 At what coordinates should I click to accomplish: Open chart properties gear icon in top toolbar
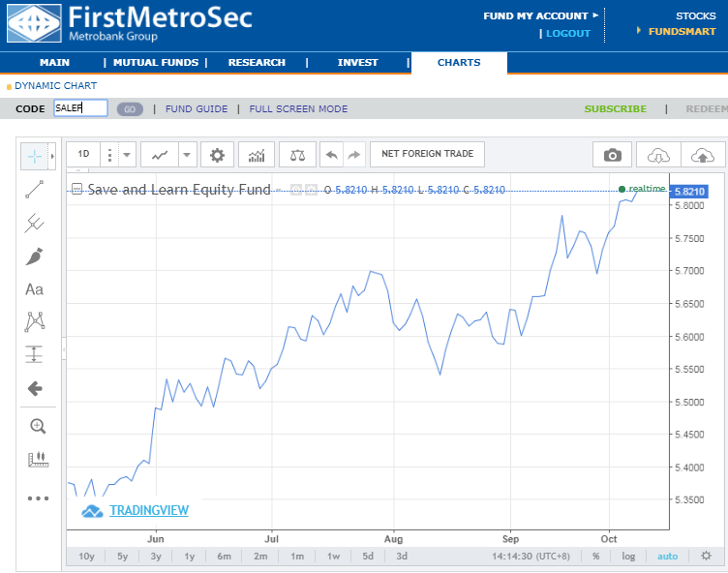217,155
